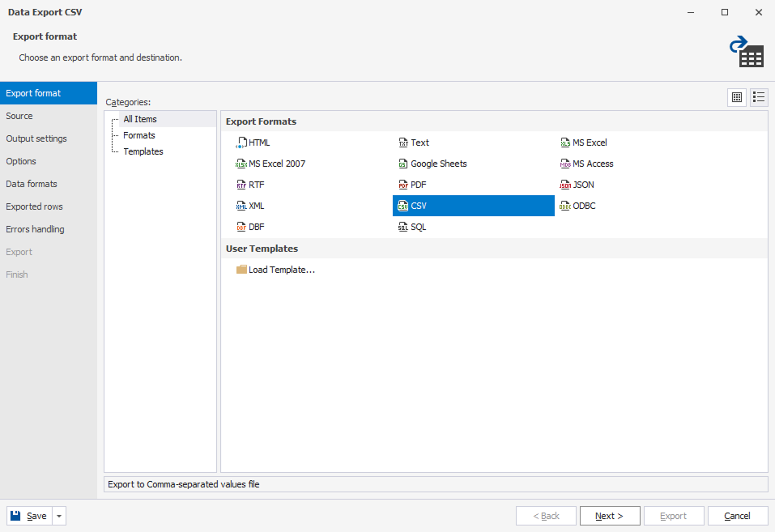The height and width of the screenshot is (532, 775).
Task: Select the Formats category in the tree
Action: (138, 134)
